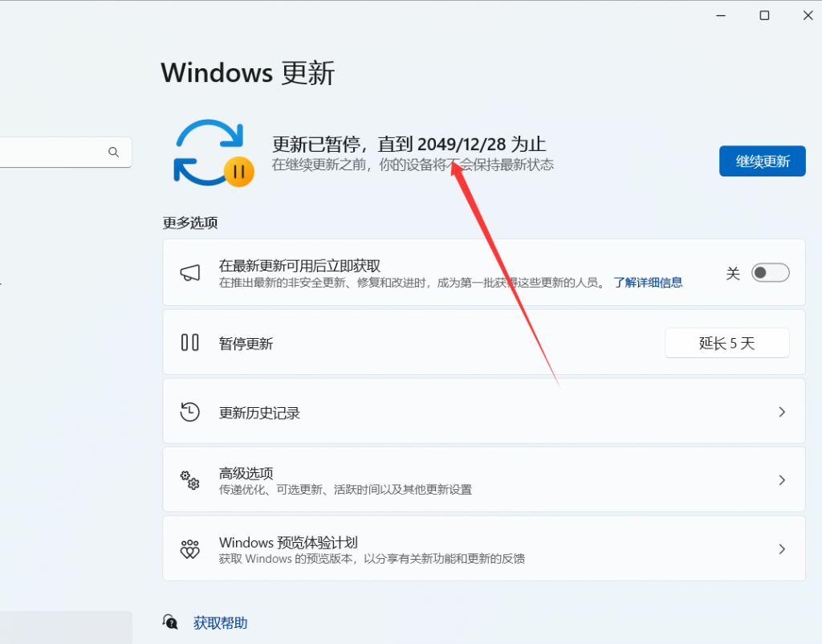822x644 pixels.
Task: Go to Windows 预览体验计划 page
Action: point(482,548)
